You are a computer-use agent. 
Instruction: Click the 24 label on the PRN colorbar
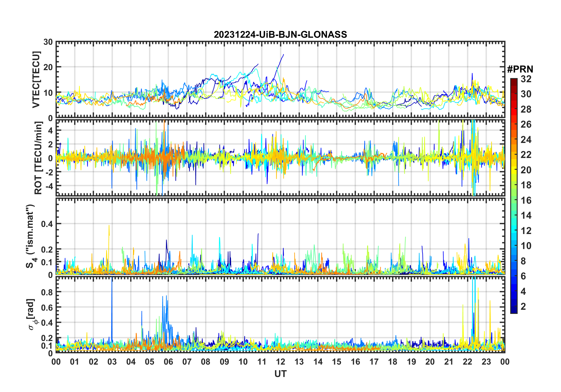[x=526, y=140]
